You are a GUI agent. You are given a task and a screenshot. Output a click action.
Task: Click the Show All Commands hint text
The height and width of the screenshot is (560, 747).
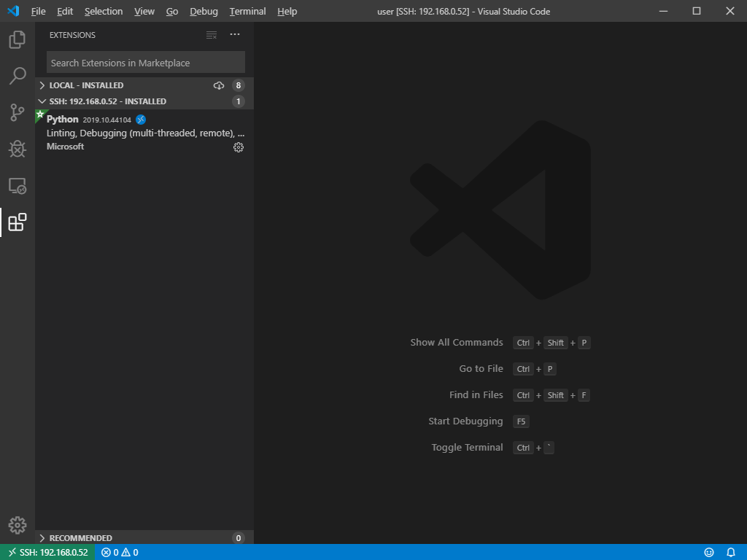(457, 343)
